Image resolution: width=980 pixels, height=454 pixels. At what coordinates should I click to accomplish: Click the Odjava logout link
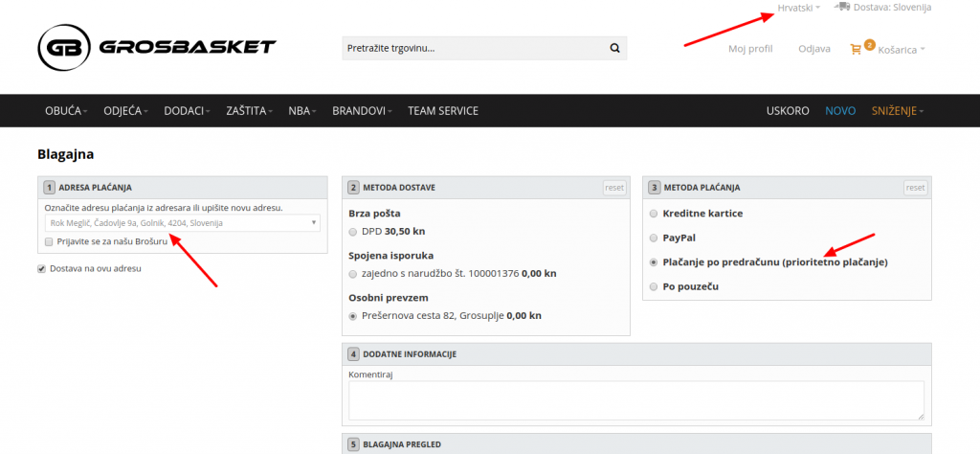click(x=813, y=49)
